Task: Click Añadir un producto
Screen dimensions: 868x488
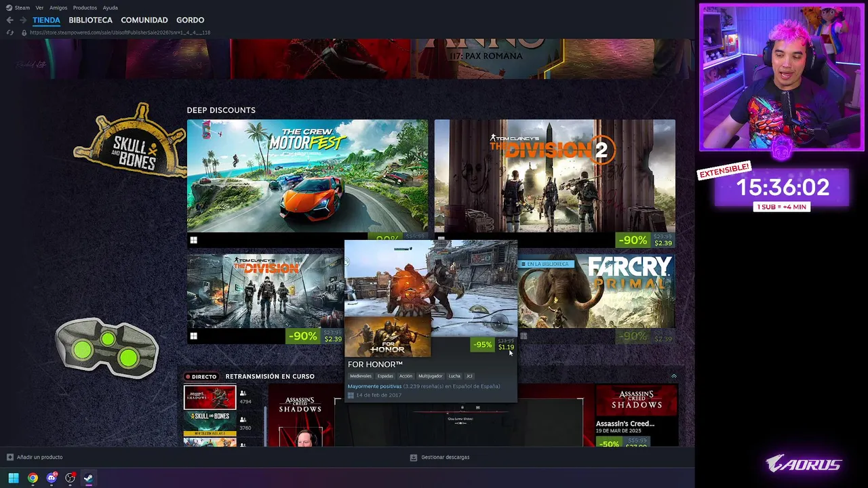Action: pyautogui.click(x=39, y=457)
